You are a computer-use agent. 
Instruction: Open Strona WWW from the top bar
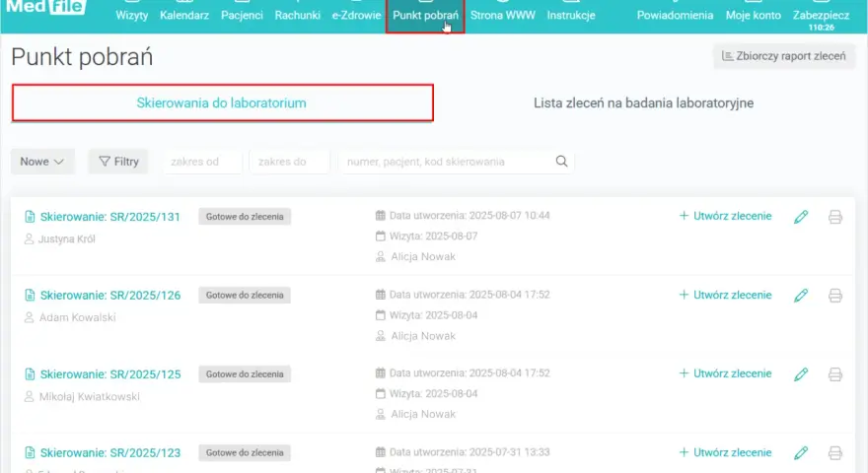click(503, 15)
